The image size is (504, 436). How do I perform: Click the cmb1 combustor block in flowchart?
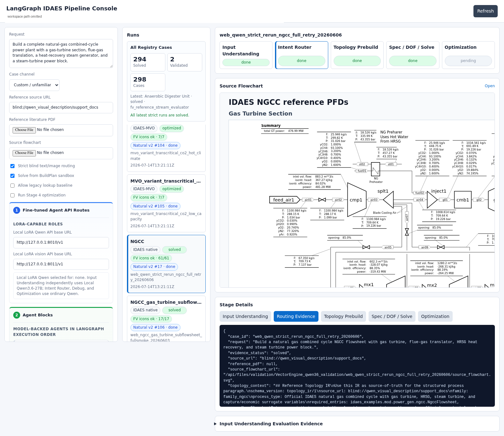click(463, 200)
